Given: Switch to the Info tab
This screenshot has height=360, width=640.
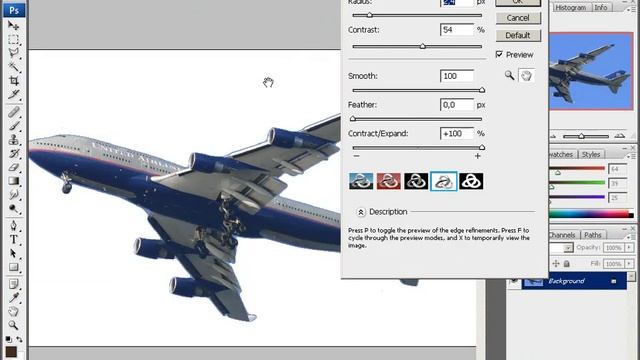Looking at the screenshot, I should (x=600, y=7).
